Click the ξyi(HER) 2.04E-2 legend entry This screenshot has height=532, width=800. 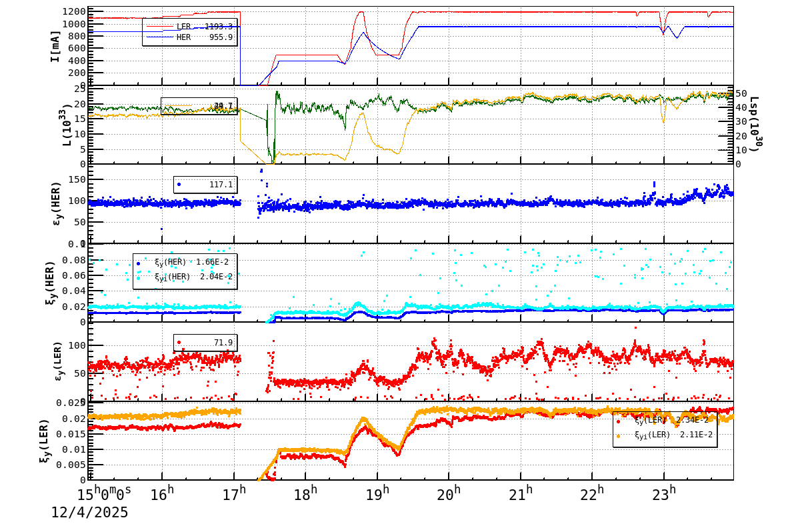click(184, 277)
